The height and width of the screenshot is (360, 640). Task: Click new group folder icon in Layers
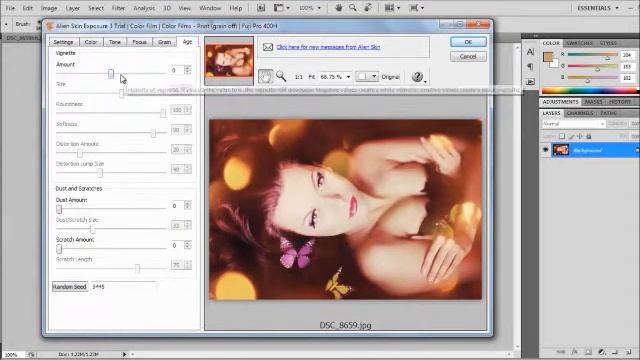[615, 351]
